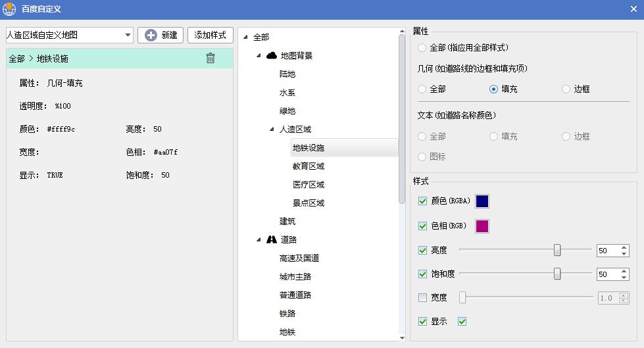Click the 亮度 value field
This screenshot has width=644, height=348.
[608, 251]
